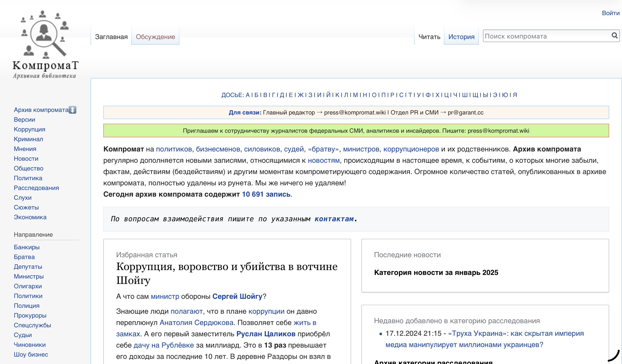Open the Спецслужбы sidebar link
This screenshot has width=622, height=364.
click(32, 325)
